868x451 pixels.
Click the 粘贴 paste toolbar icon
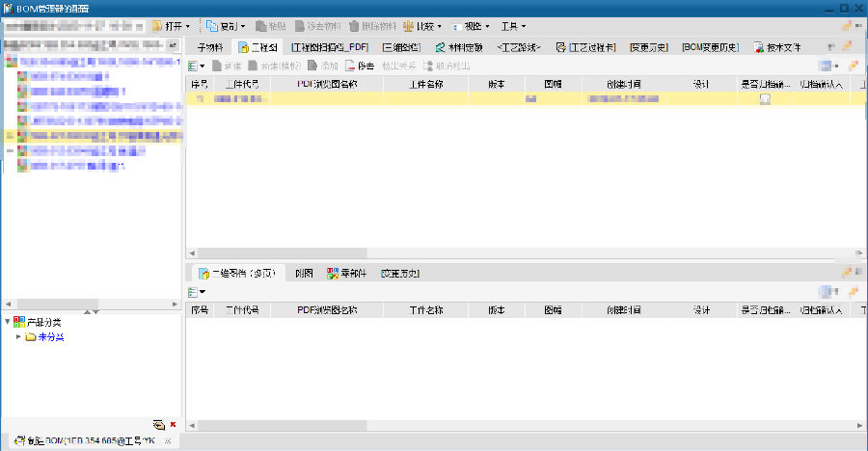(x=260, y=26)
